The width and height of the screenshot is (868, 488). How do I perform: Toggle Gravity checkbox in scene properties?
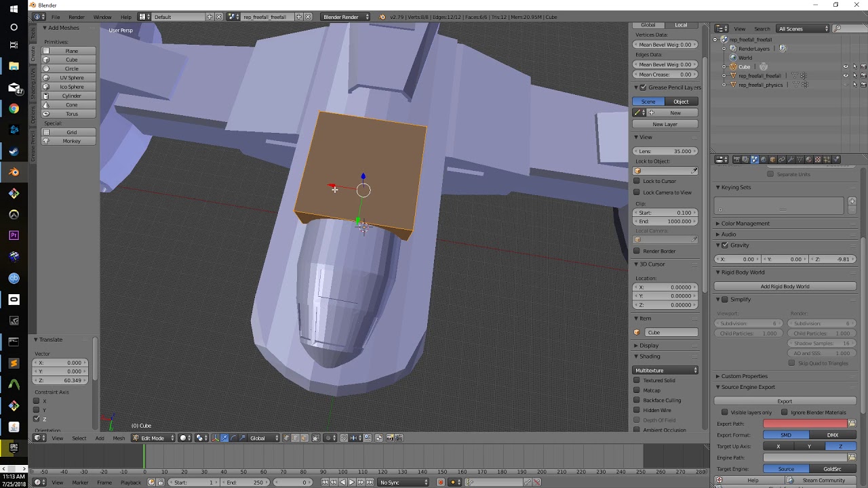[725, 245]
